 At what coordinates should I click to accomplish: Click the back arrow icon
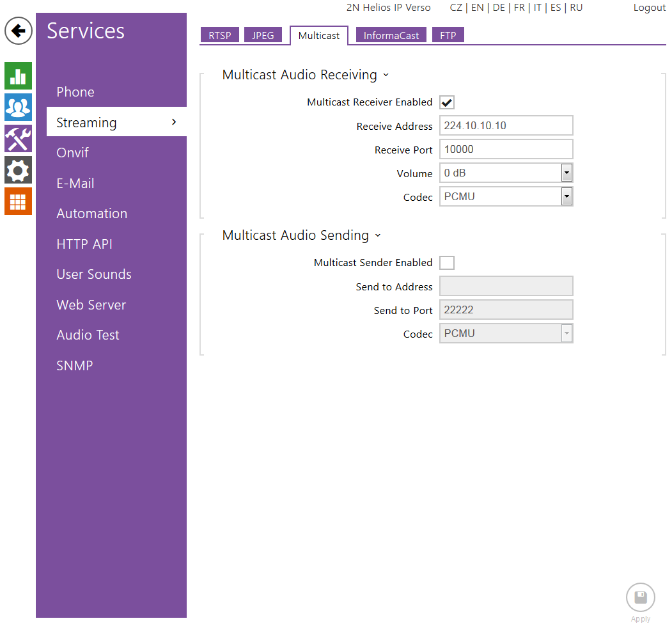[19, 31]
